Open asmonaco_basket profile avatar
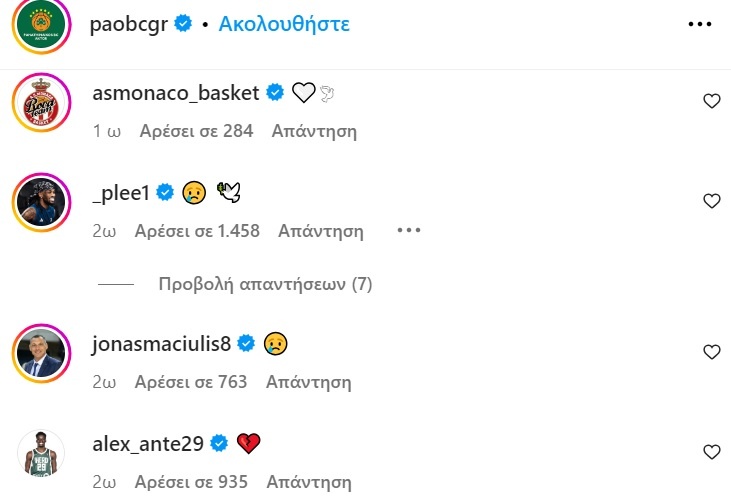 tap(40, 102)
